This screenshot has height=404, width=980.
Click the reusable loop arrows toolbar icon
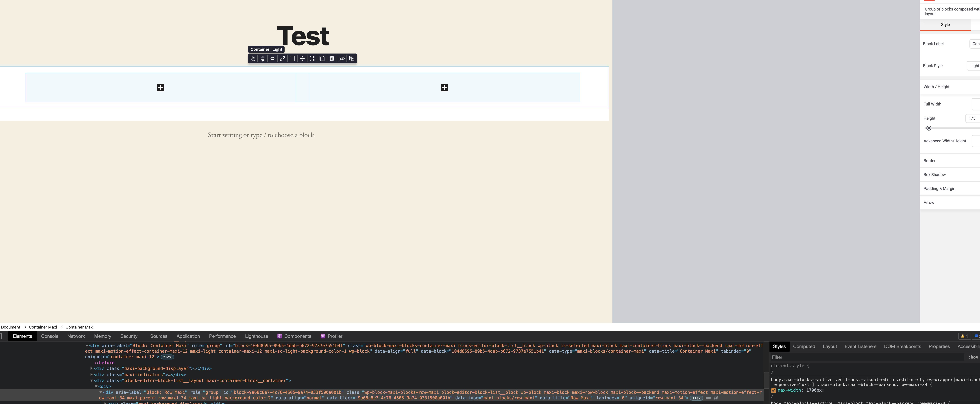click(272, 58)
